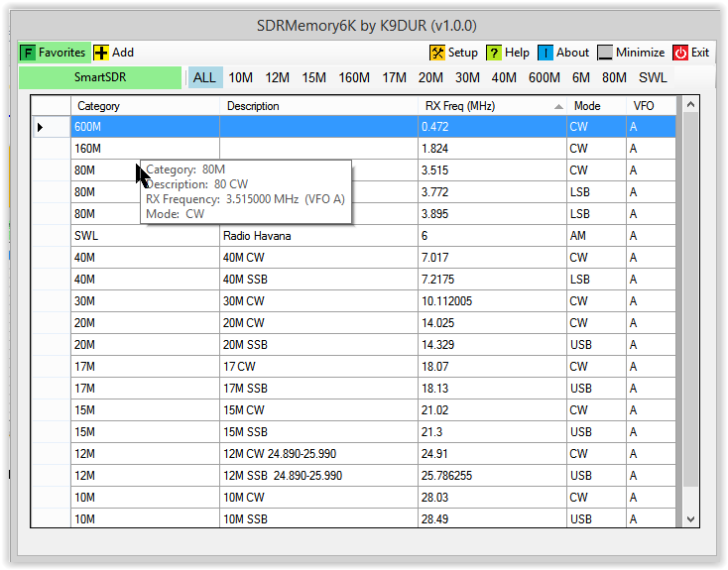This screenshot has height=570, width=728.
Task: Click the 28.03 frequency cell
Action: [492, 498]
